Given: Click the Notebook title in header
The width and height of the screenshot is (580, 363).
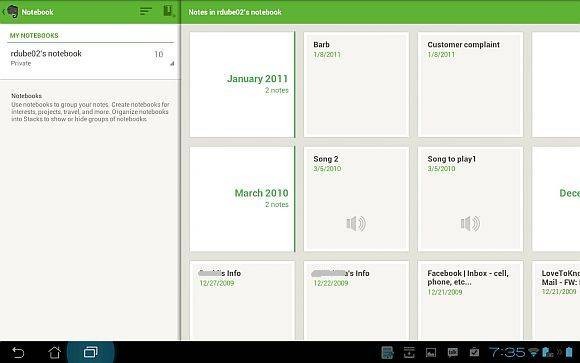Looking at the screenshot, I should [37, 12].
